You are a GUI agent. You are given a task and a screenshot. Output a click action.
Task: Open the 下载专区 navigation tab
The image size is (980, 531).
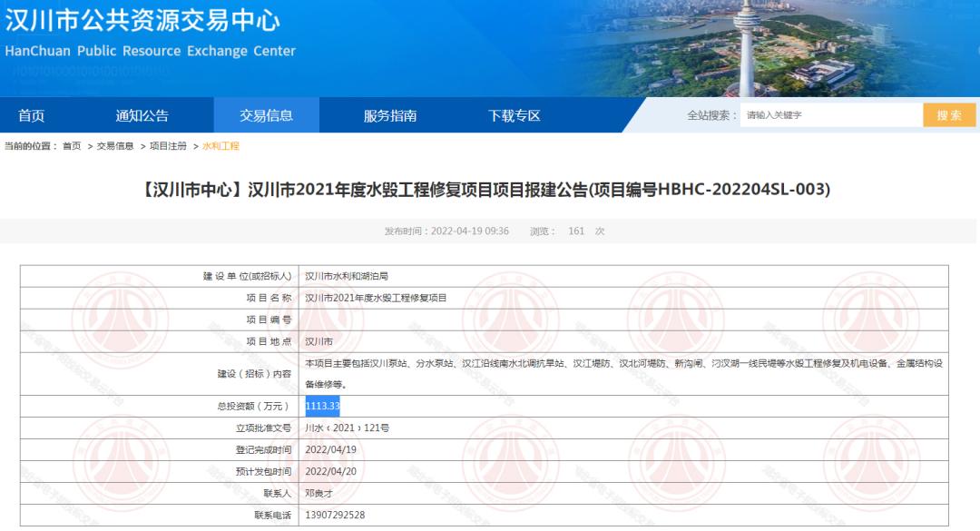click(x=514, y=115)
